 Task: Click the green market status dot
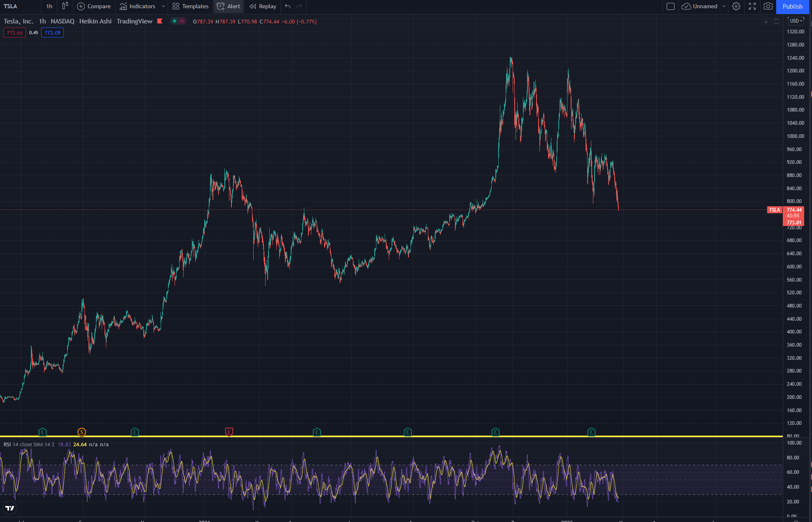[x=175, y=21]
